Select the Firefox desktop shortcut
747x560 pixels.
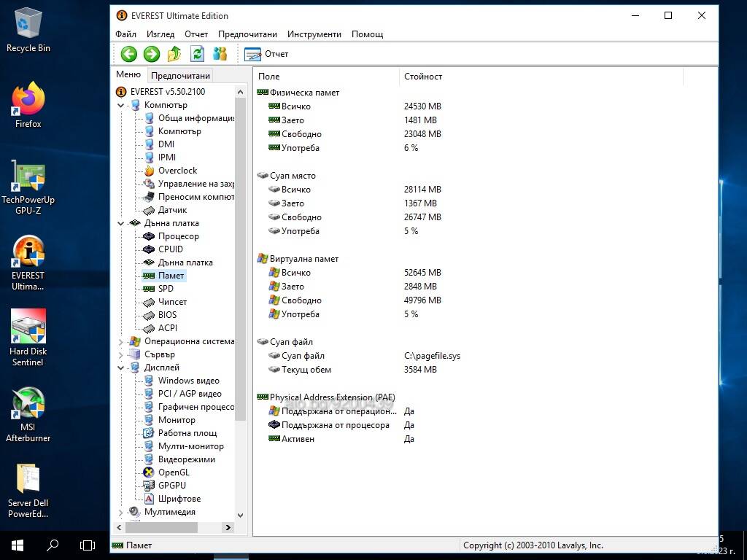pos(28,105)
